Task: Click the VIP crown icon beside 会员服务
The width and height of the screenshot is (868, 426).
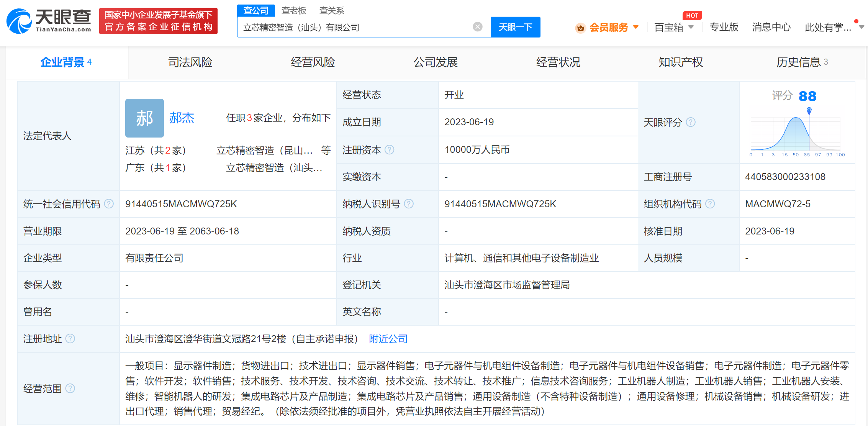Action: click(581, 28)
